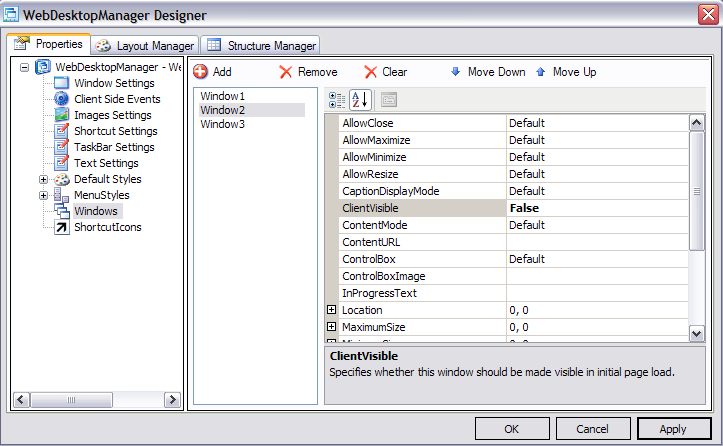Click the Property Pages icon
This screenshot has width=723, height=446.
[388, 99]
